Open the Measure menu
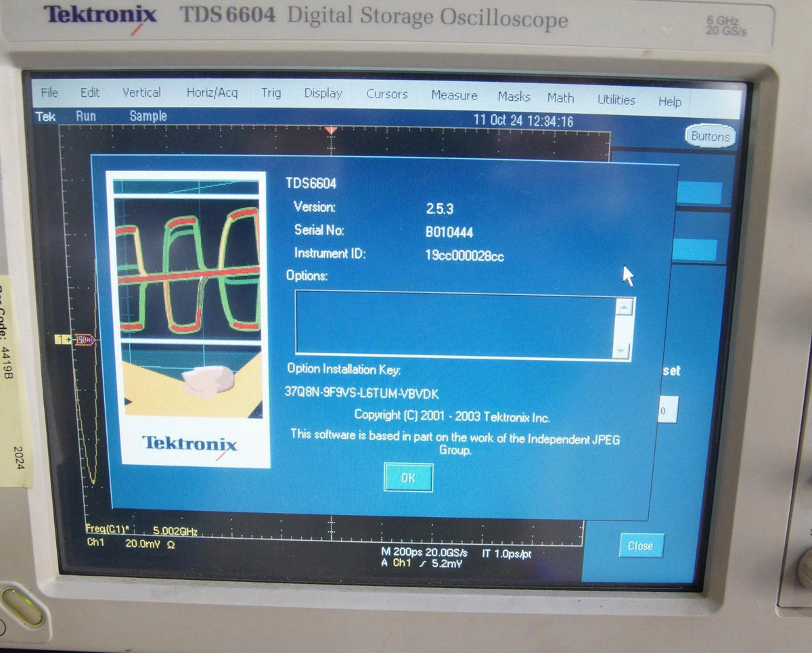The height and width of the screenshot is (653, 812). pyautogui.click(x=454, y=95)
